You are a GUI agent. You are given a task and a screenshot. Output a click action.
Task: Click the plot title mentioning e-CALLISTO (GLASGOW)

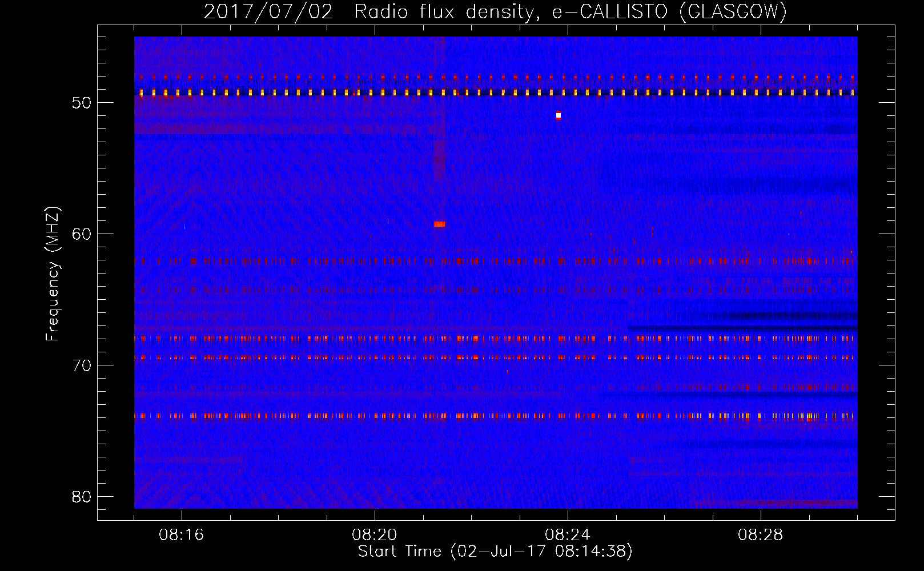pyautogui.click(x=495, y=12)
